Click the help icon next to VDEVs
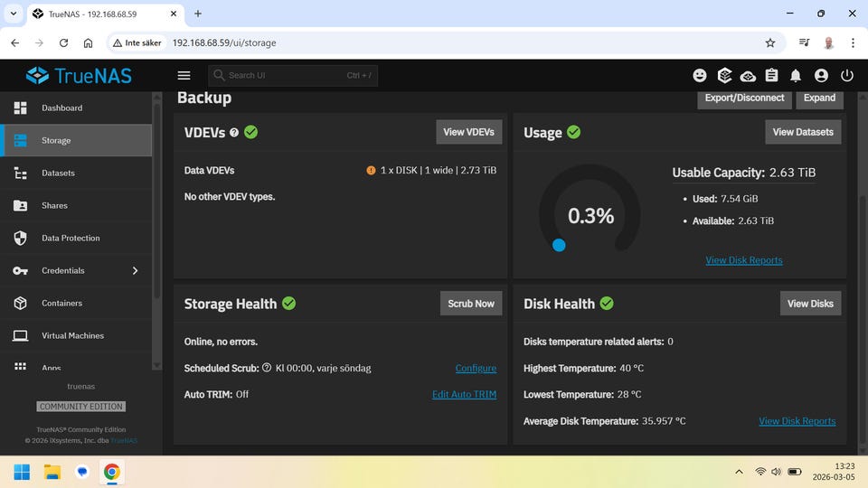The height and width of the screenshot is (488, 868). [x=234, y=132]
